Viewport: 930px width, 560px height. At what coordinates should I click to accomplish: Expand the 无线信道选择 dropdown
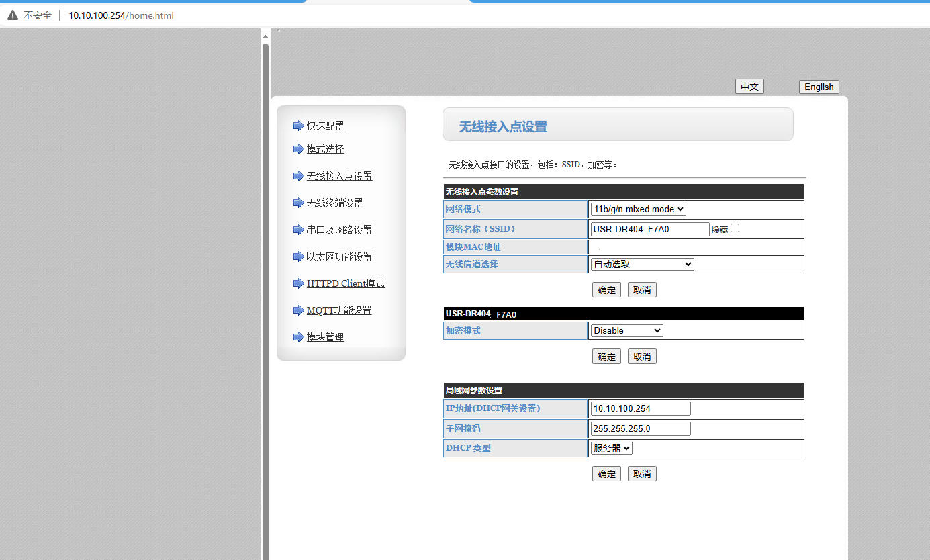tap(642, 265)
